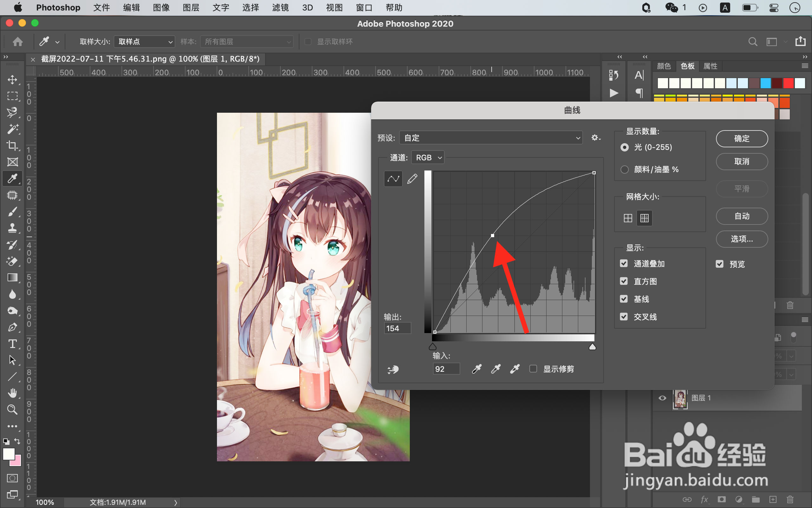
Task: Click the 确定 button
Action: [742, 139]
